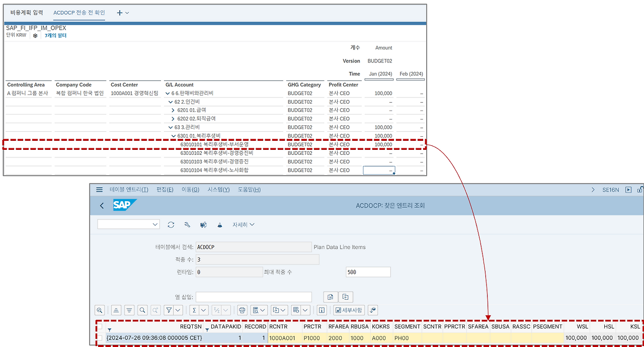Screen dimensions: 644x347
Task: Click the 최대 적중 수 input field
Action: click(368, 271)
